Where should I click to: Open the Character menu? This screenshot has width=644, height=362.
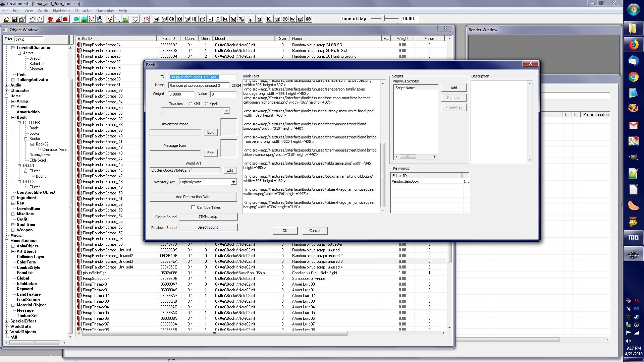(x=83, y=10)
